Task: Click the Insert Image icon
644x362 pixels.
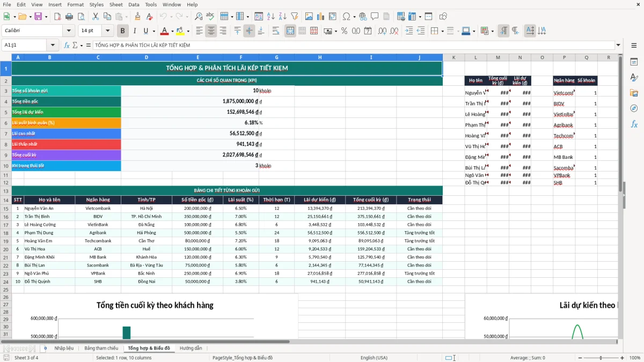Action: click(x=310, y=17)
